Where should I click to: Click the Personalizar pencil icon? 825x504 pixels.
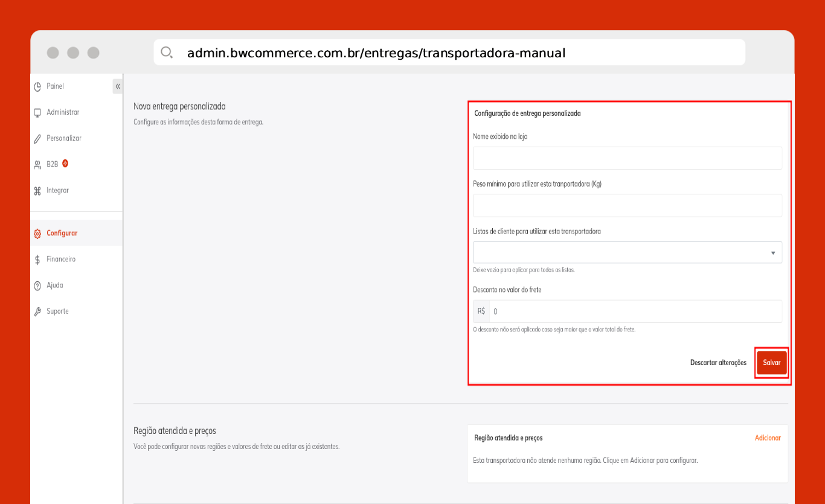tap(37, 139)
